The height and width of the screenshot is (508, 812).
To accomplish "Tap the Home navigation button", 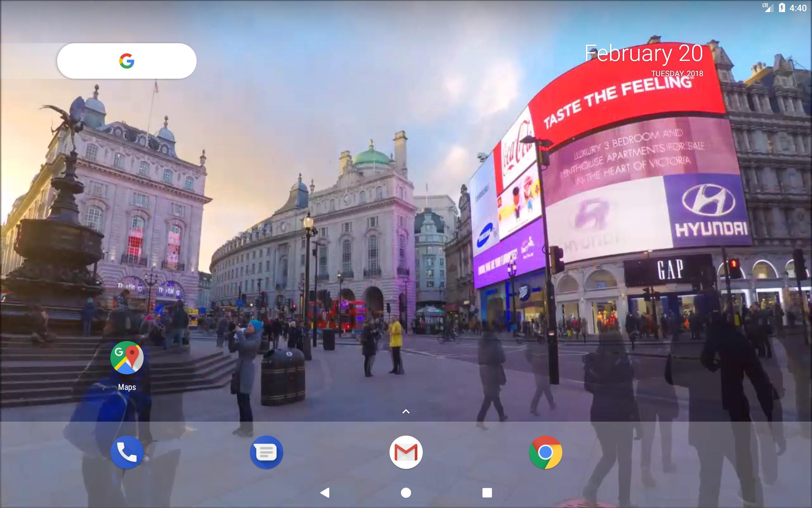I will (406, 492).
